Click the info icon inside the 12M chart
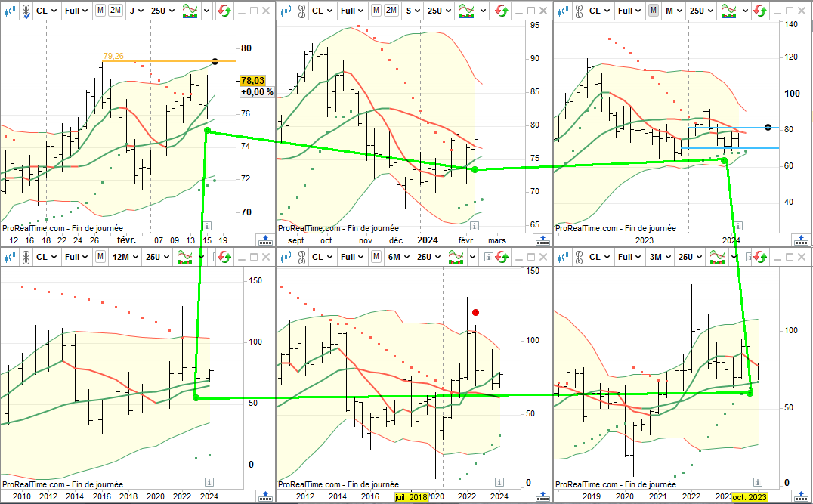Screen dimensions: 813x504 tap(209, 481)
